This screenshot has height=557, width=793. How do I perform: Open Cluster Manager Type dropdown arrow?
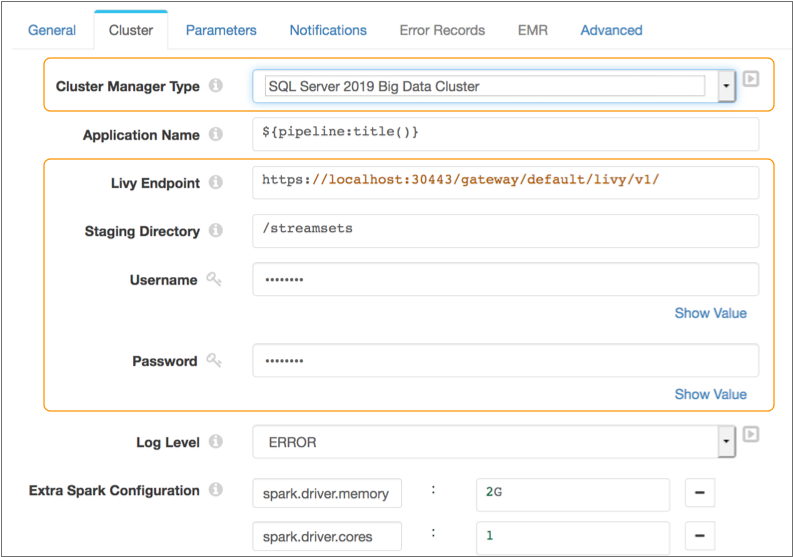pyautogui.click(x=726, y=86)
